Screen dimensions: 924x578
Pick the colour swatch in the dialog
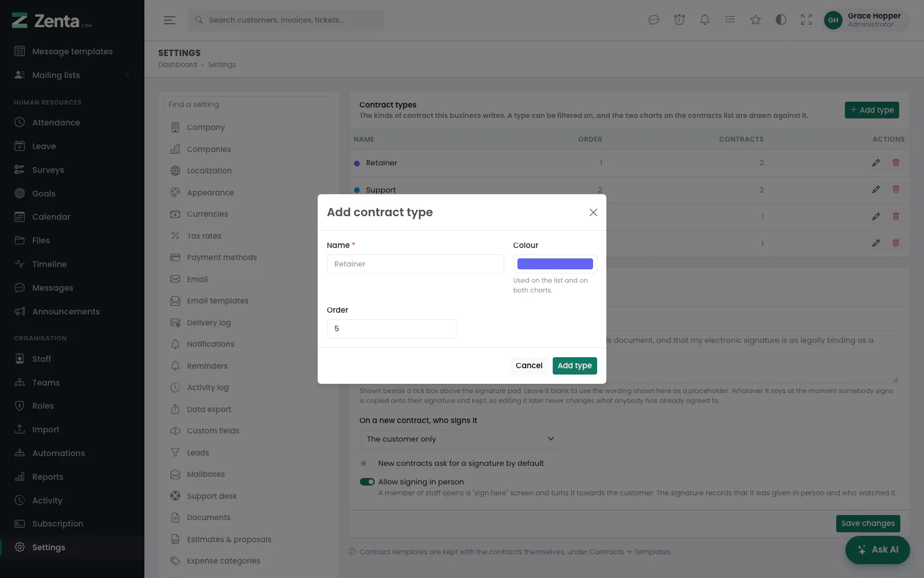tap(555, 264)
